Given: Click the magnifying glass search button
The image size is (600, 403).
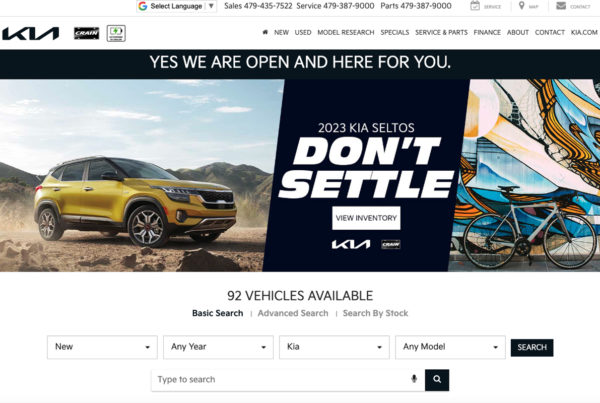Looking at the screenshot, I should [x=437, y=380].
